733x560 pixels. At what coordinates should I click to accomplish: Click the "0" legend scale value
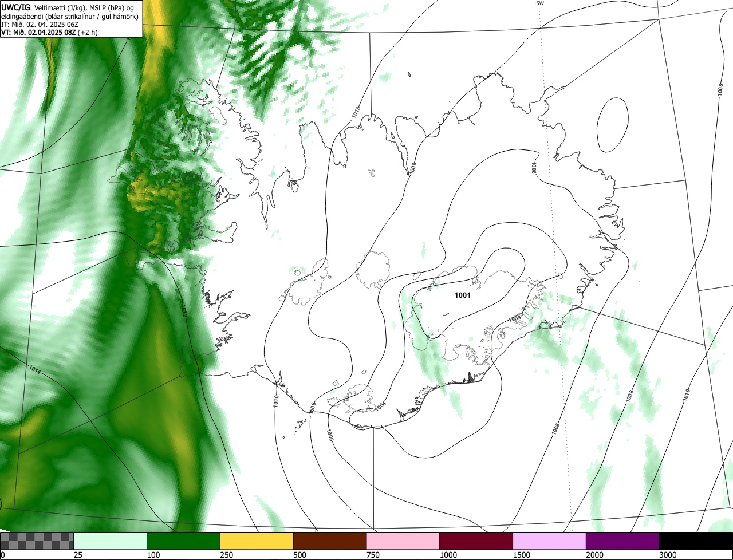tap(2, 555)
